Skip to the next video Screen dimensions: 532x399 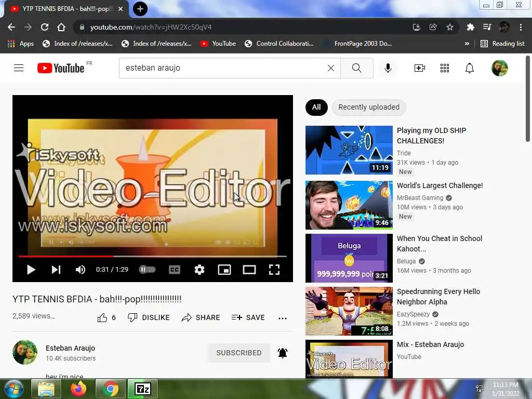pos(56,270)
